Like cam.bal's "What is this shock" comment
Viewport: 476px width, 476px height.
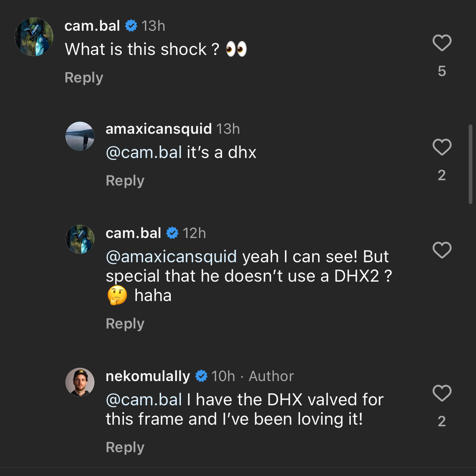coord(442,43)
